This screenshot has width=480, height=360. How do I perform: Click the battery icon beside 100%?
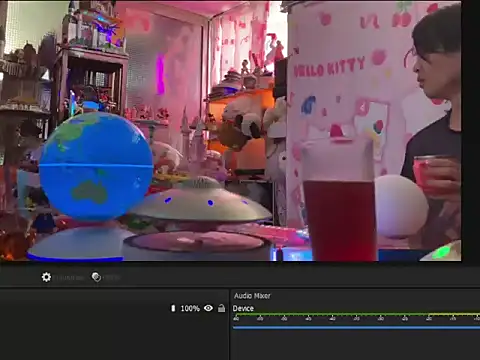(x=173, y=308)
